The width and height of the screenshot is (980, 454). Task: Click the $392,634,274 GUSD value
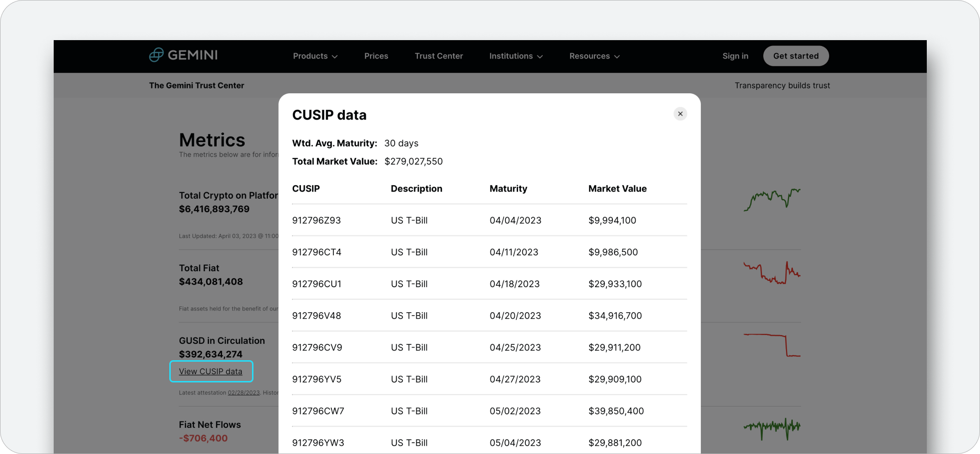(210, 354)
